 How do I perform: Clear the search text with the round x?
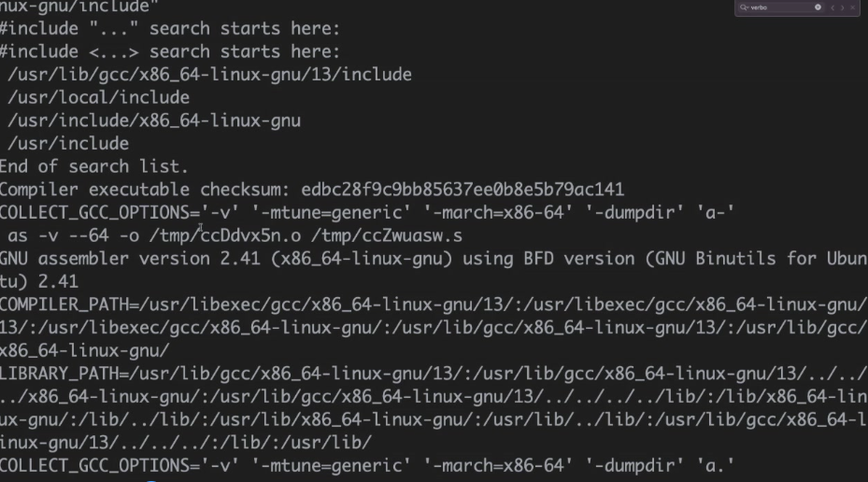[x=818, y=7]
